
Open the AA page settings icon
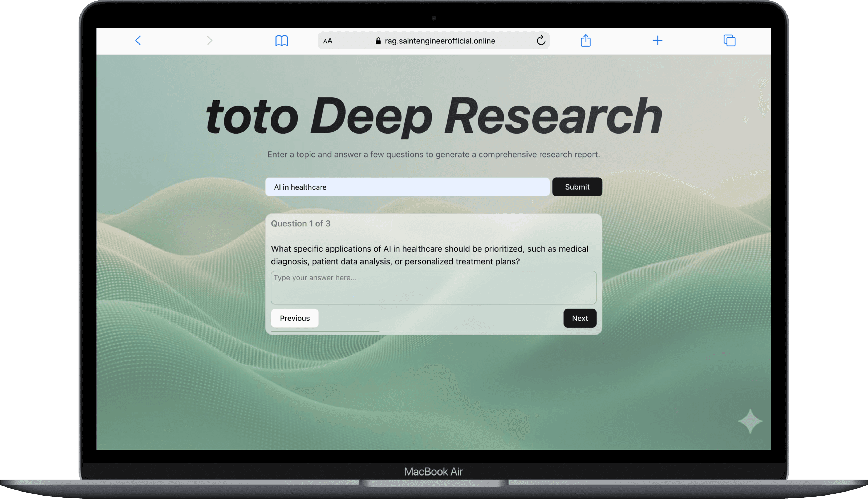(x=327, y=41)
